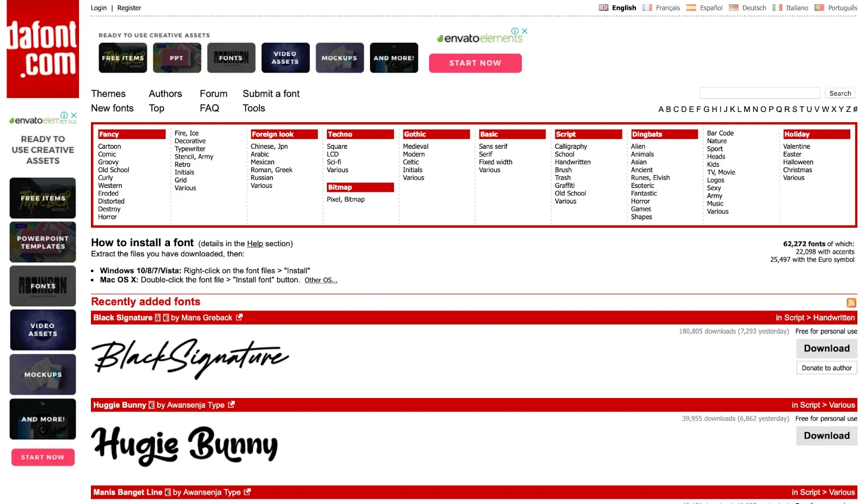
Task: Focus the font search field
Action: pos(759,93)
